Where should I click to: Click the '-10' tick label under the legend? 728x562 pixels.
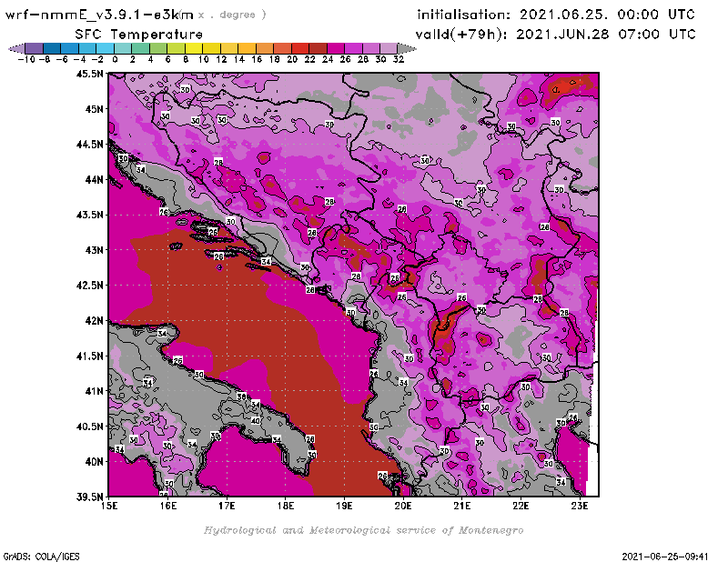pyautogui.click(x=26, y=60)
